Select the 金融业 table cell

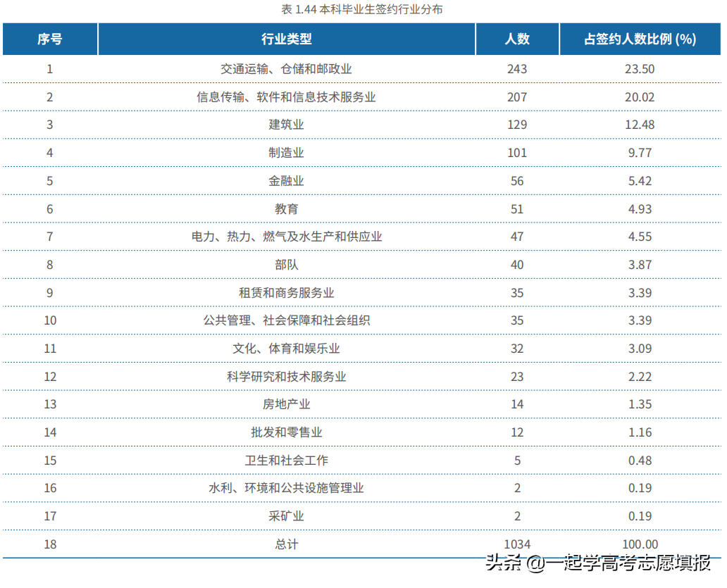click(x=286, y=180)
